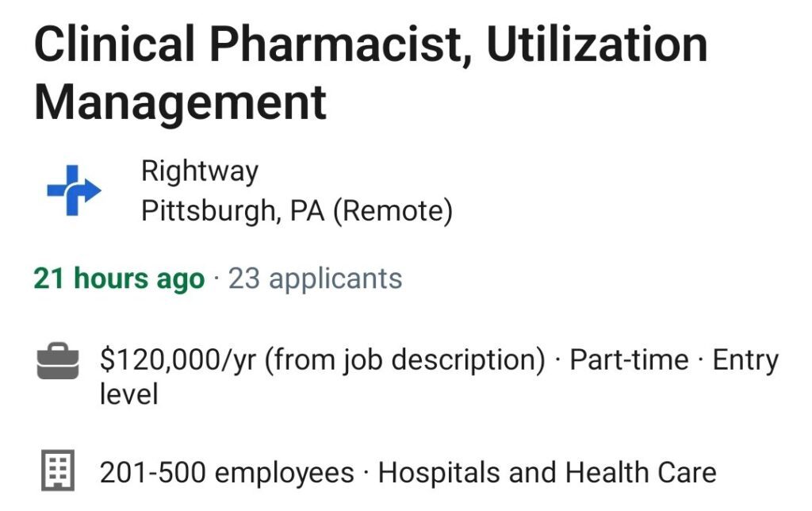Click the green 21 hours ago timestamp
812x511 pixels.
coord(119,279)
